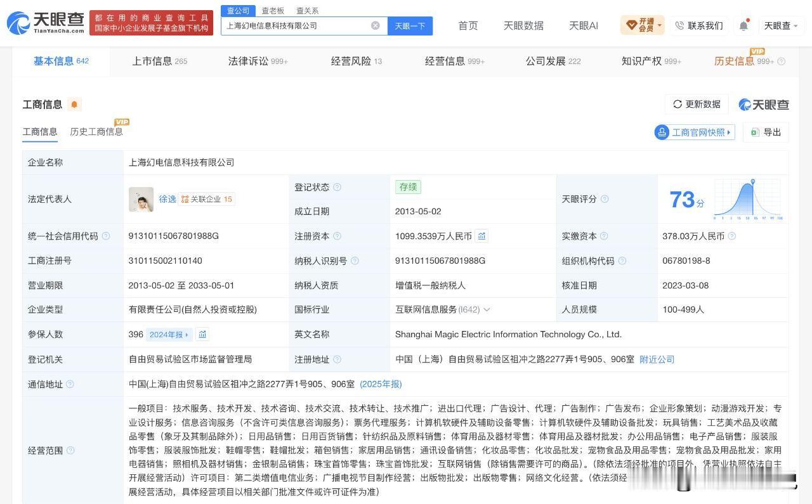Image resolution: width=812 pixels, height=504 pixels.
Task: Click 联系我们 in the header
Action: pyautogui.click(x=698, y=25)
